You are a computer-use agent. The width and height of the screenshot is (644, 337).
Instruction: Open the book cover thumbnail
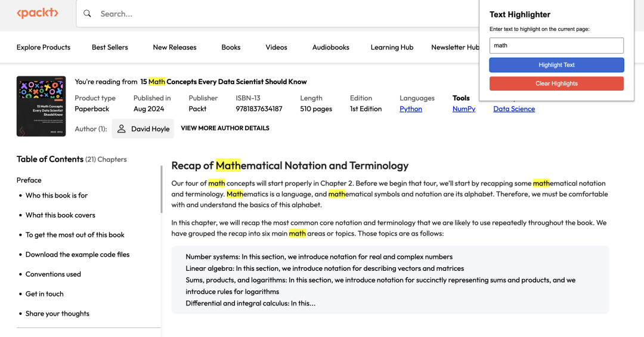coord(41,106)
